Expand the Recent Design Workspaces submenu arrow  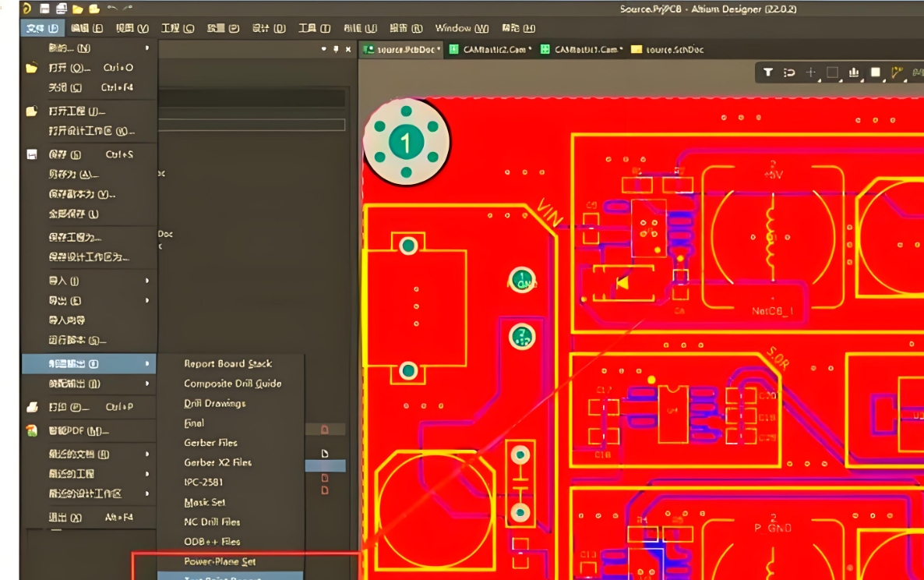(147, 493)
